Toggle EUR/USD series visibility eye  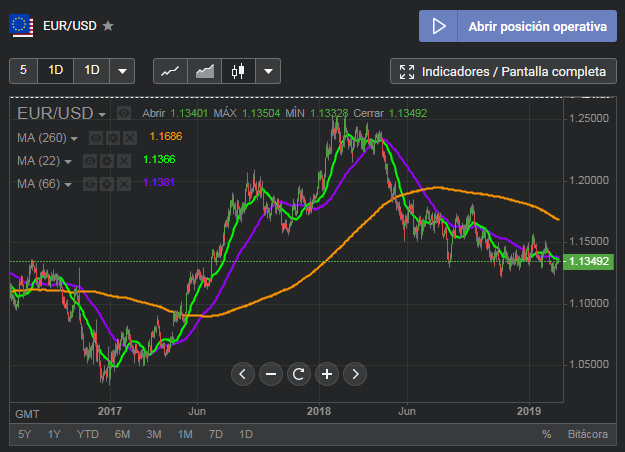124,114
